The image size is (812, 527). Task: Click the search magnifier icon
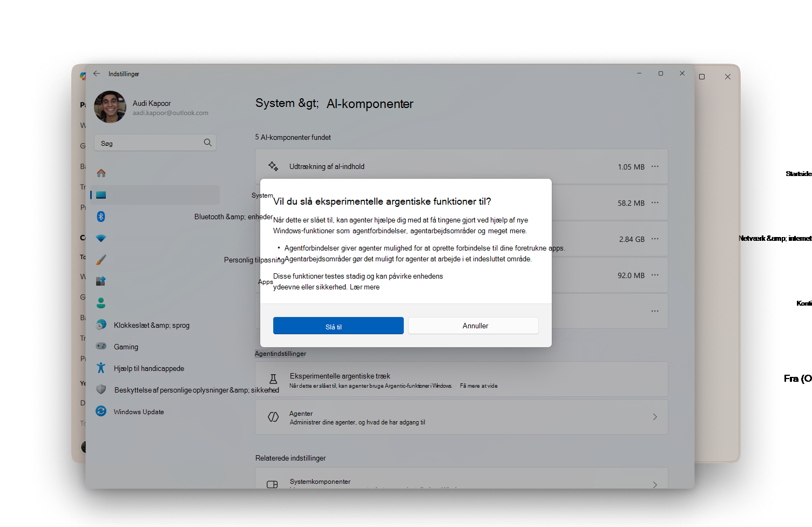click(207, 143)
